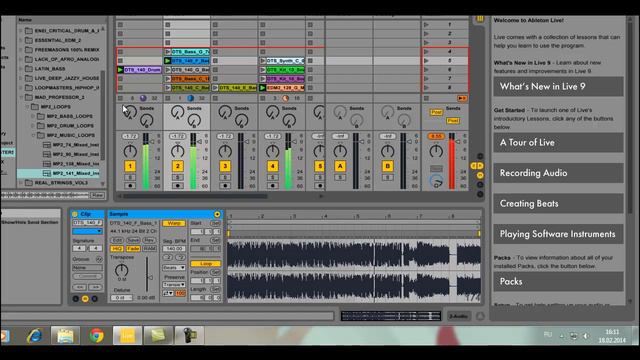The image size is (640, 360).
Task: Solo track 1 with its S button
Action: click(x=130, y=178)
